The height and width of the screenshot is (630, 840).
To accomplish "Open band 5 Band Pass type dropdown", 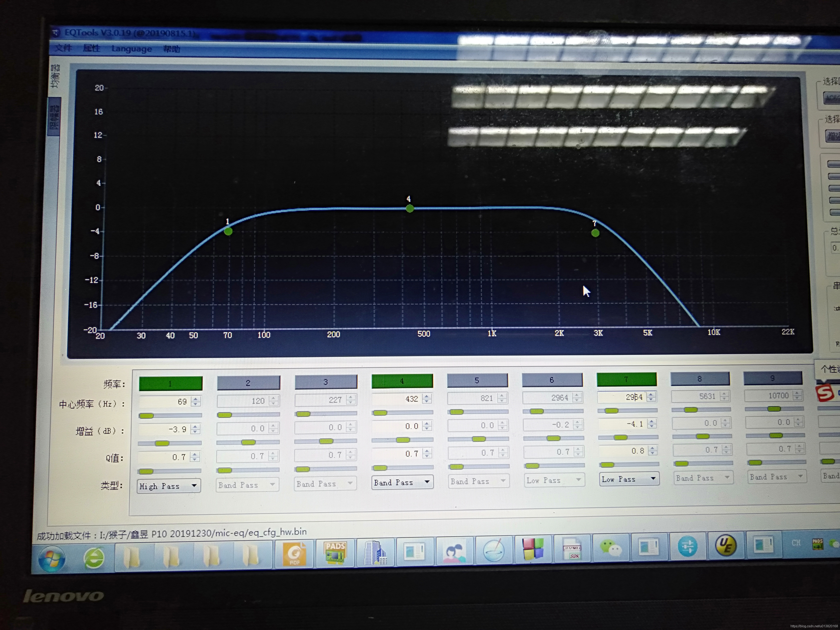I will 479,481.
